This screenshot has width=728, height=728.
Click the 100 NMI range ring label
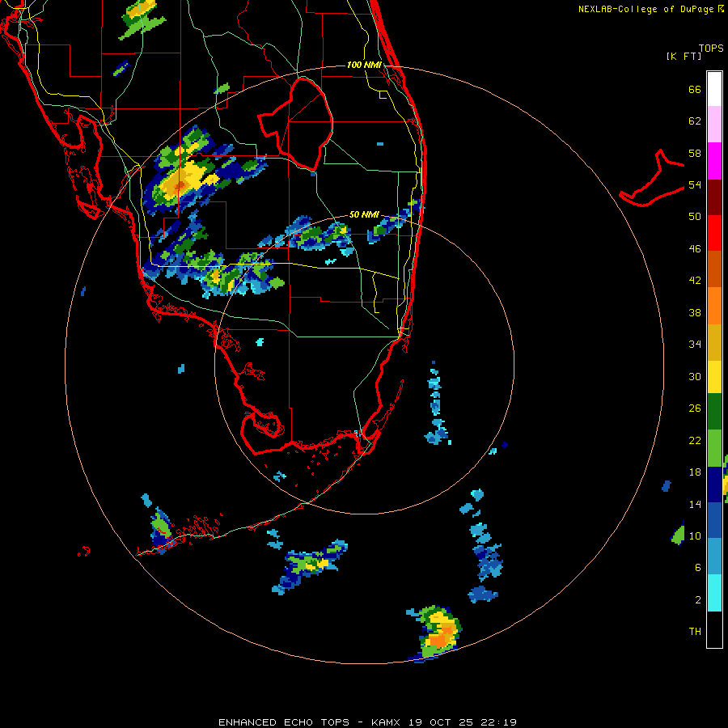(x=364, y=65)
